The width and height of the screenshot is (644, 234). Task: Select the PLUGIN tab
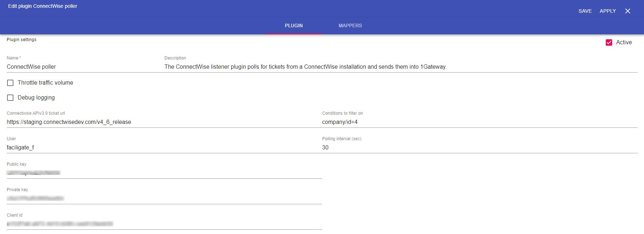(x=294, y=25)
